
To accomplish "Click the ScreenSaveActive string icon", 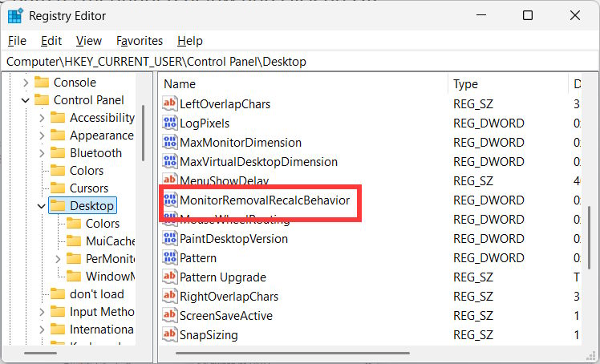I will 170,315.
